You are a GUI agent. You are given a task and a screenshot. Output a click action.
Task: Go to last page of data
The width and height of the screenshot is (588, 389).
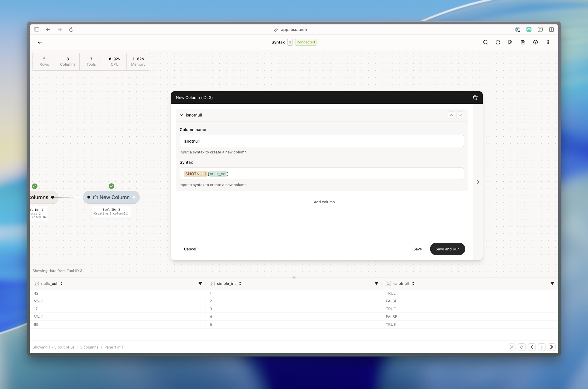(x=552, y=347)
